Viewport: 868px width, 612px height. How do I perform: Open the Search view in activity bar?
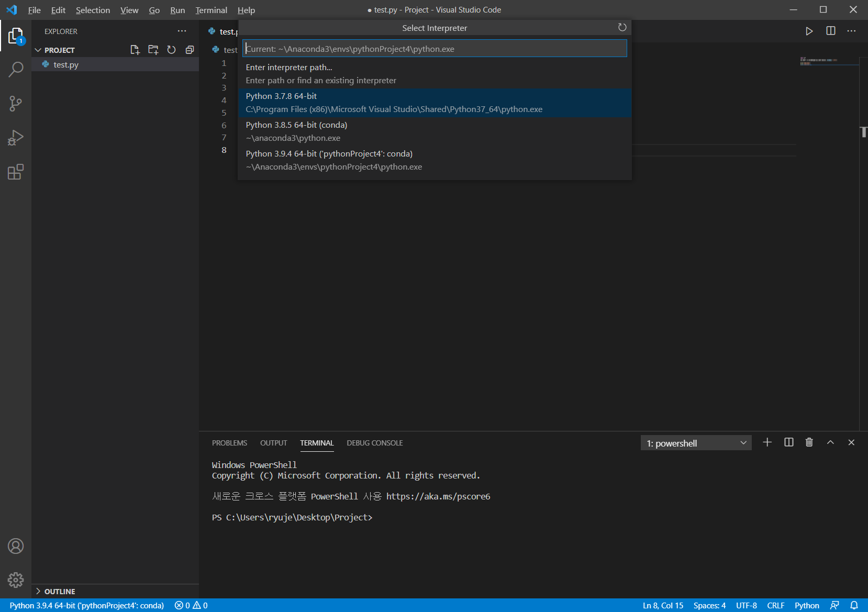[16, 69]
